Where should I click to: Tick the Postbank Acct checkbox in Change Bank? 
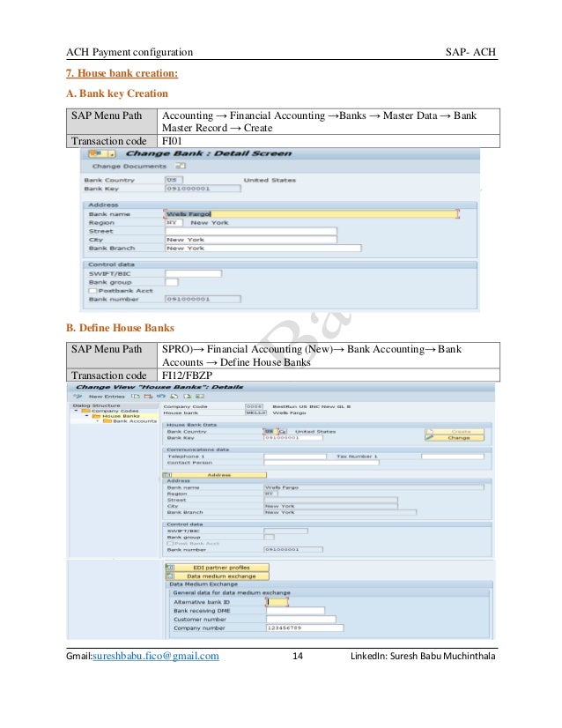coord(92,291)
